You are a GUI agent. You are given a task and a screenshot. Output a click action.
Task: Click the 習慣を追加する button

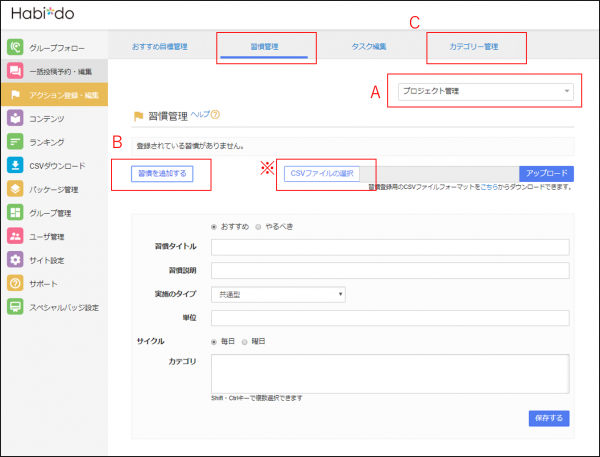point(162,173)
